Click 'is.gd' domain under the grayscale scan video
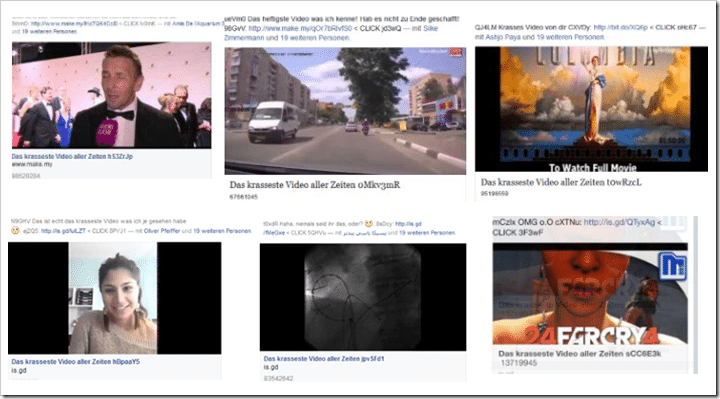 (271, 367)
